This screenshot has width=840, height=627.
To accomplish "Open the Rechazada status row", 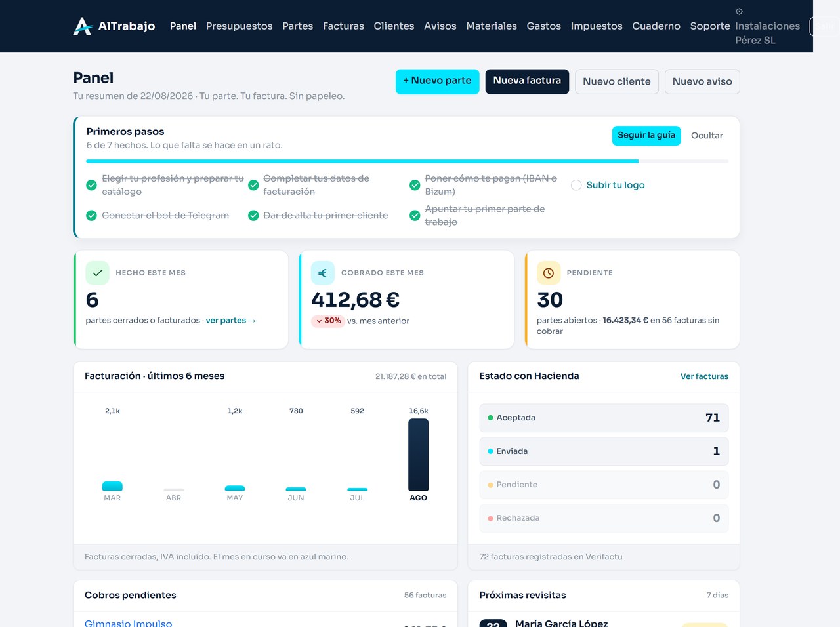I will [x=604, y=518].
